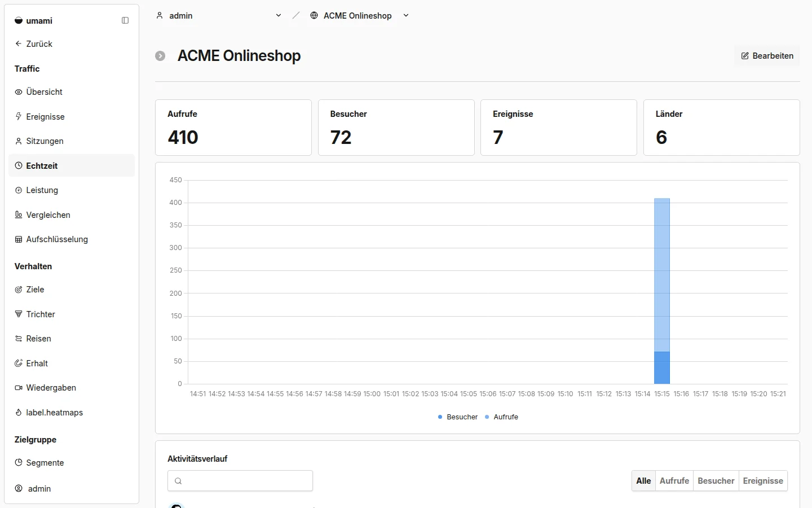Open Leistung page in the sidebar

(72, 190)
